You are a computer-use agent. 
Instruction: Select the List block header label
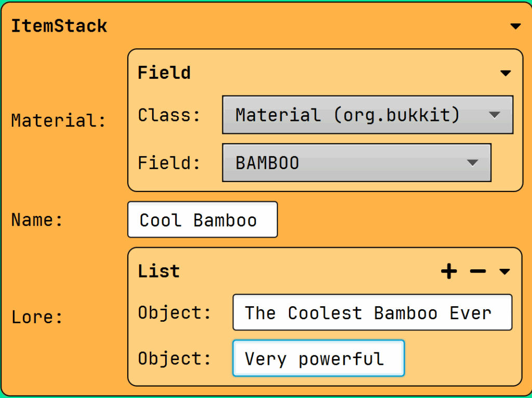tap(158, 271)
